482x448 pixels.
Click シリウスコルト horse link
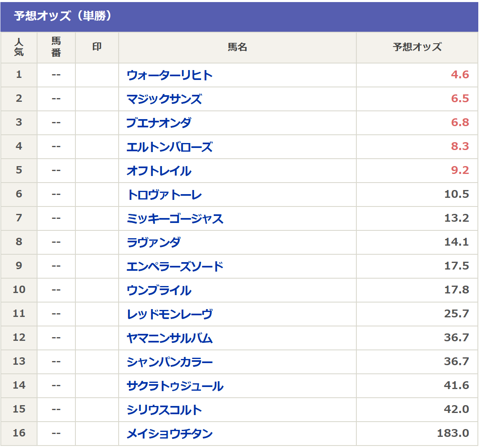tap(164, 410)
